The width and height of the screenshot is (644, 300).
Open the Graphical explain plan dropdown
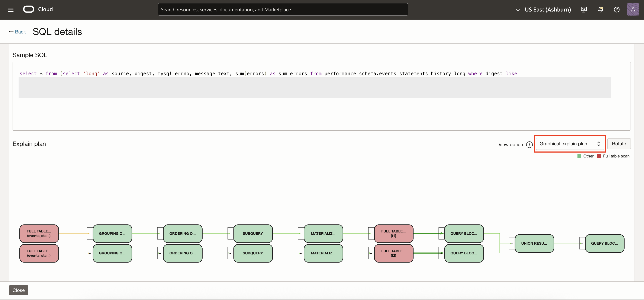coord(570,144)
